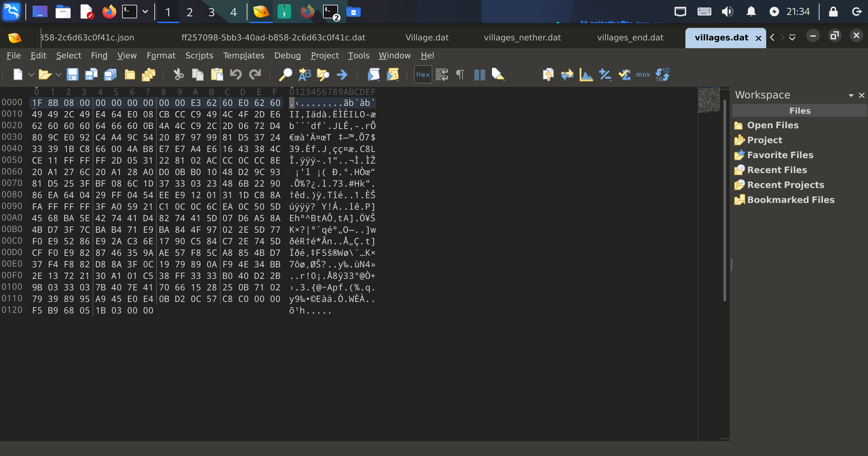The height and width of the screenshot is (456, 868).
Task: Open the Checksum tool icon
Action: tap(624, 74)
